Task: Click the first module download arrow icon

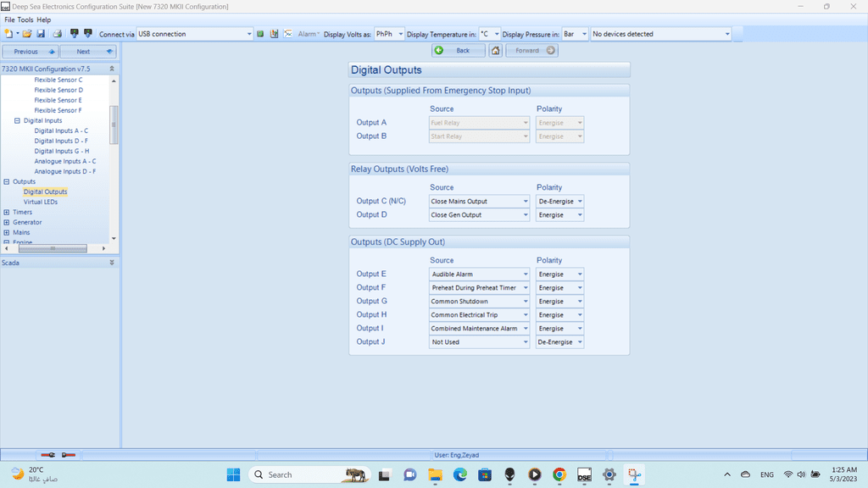Action: click(x=75, y=34)
